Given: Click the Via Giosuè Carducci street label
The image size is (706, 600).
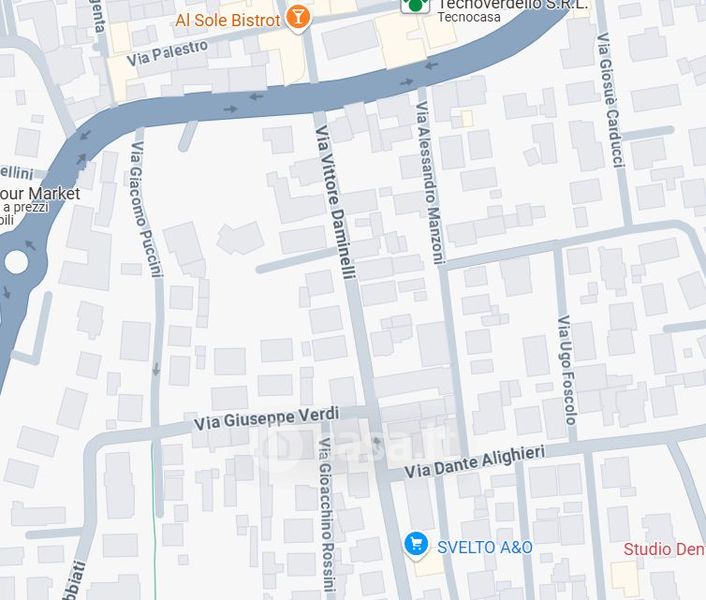Looking at the screenshot, I should click(611, 100).
